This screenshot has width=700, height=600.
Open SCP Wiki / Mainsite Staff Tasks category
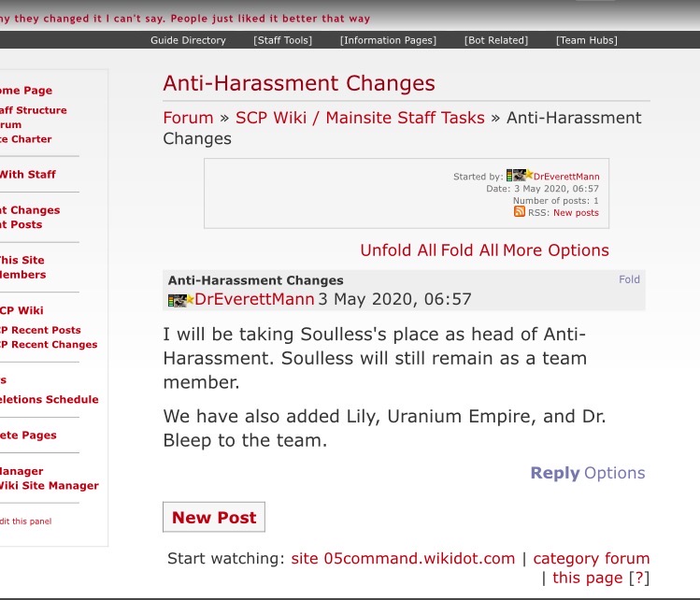(x=360, y=118)
